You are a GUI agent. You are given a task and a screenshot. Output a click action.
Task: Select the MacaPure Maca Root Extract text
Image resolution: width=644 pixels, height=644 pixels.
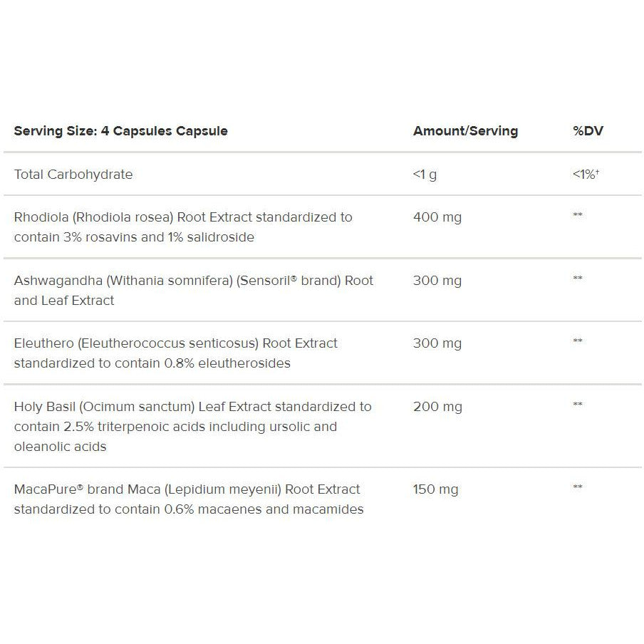pos(189,499)
